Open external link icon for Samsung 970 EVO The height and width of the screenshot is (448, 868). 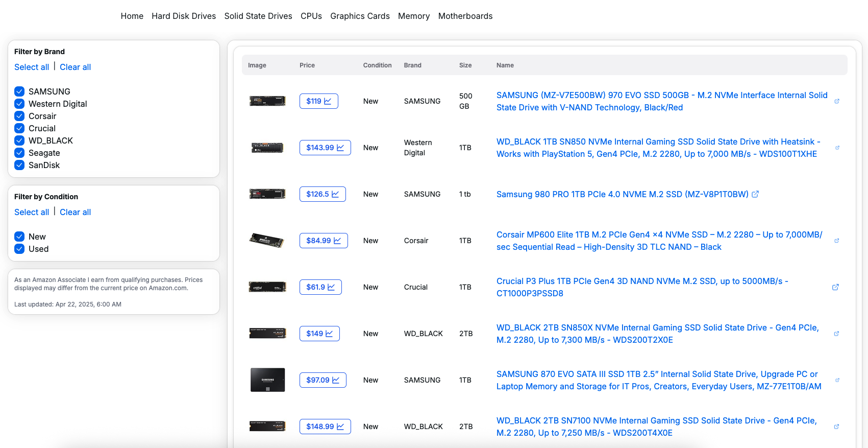tap(837, 101)
